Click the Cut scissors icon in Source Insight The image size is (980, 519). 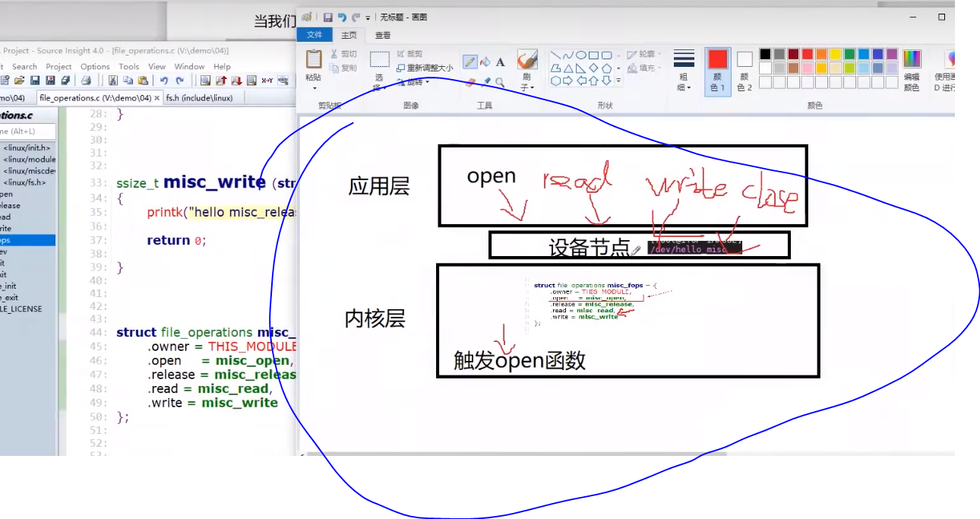pyautogui.click(x=113, y=81)
